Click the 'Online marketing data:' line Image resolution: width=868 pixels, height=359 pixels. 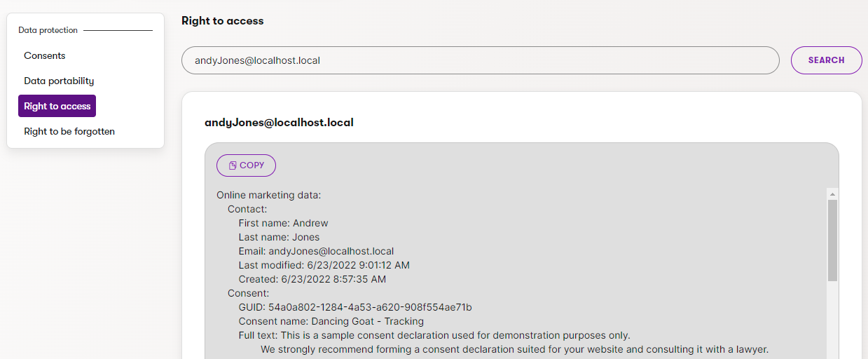pos(268,195)
